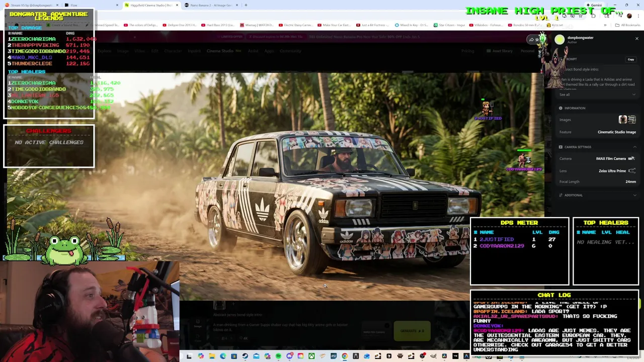Open Copilot from the taskbar
The height and width of the screenshot is (362, 644).
pos(201,356)
